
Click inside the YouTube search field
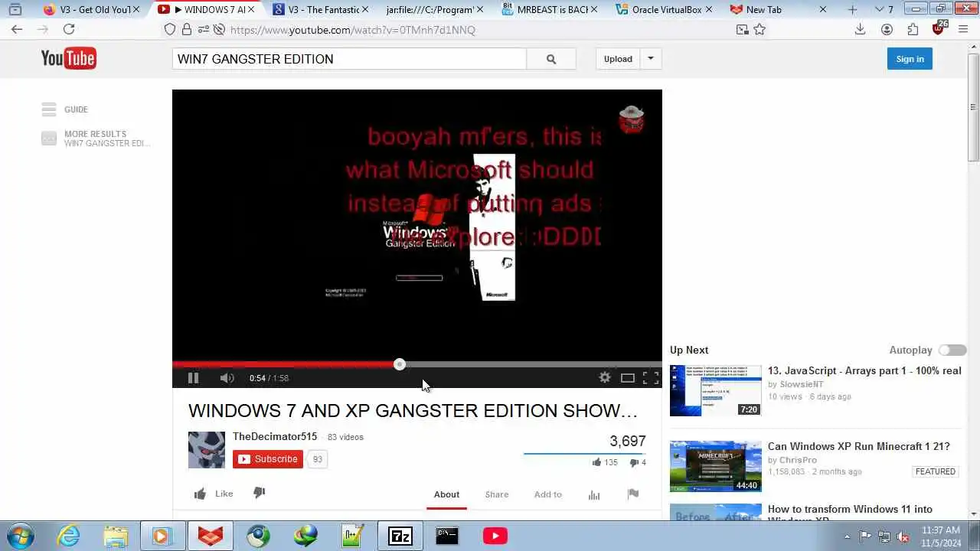coord(349,59)
